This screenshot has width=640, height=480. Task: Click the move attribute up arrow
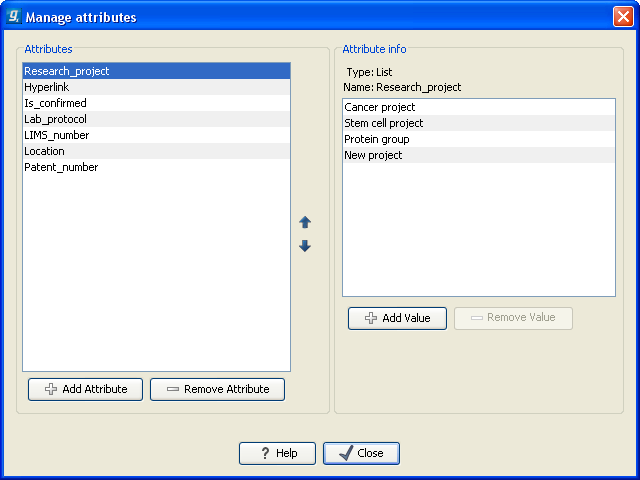(305, 222)
